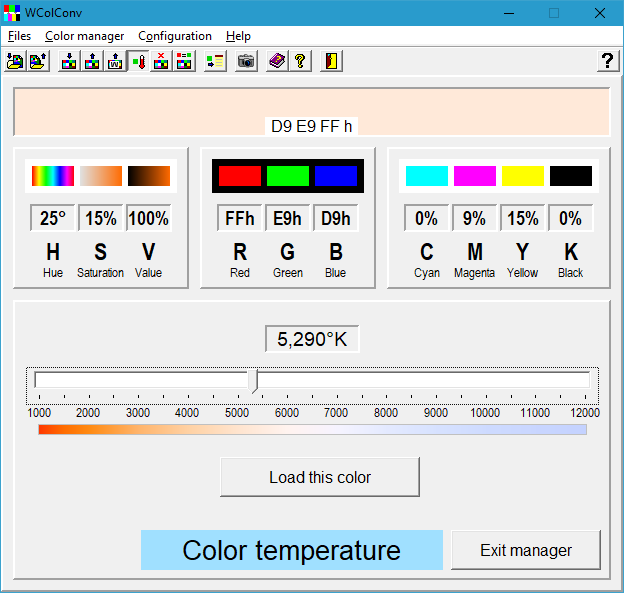The height and width of the screenshot is (593, 624).
Task: Select the cyan CMYK color swatch
Action: pos(426,176)
